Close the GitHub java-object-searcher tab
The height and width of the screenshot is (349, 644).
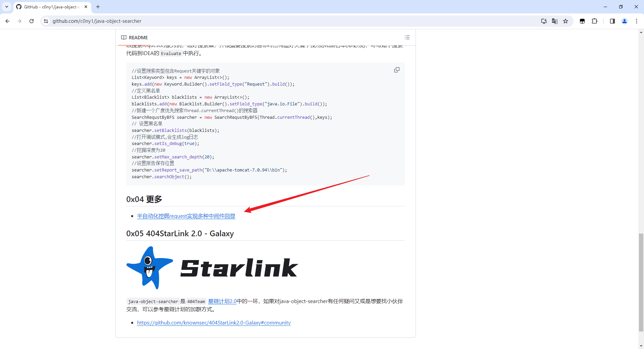point(86,7)
